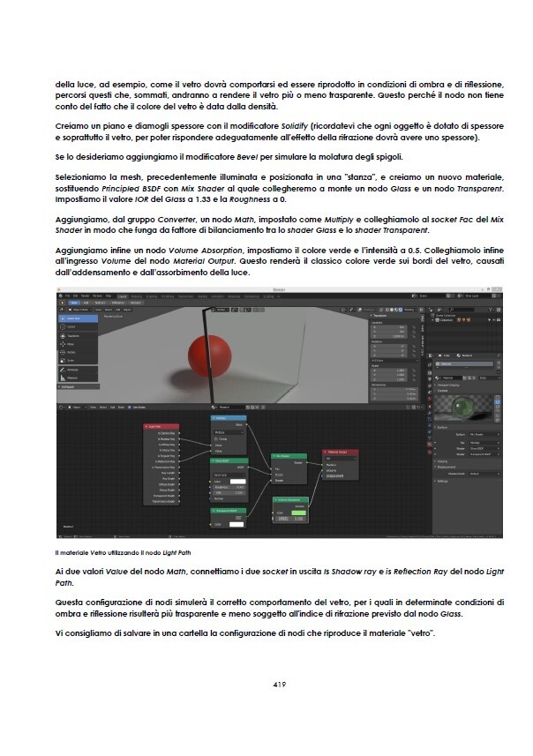The height and width of the screenshot is (756, 533).
Task: Toggle the Use Nodes checkbox
Action: 129,408
